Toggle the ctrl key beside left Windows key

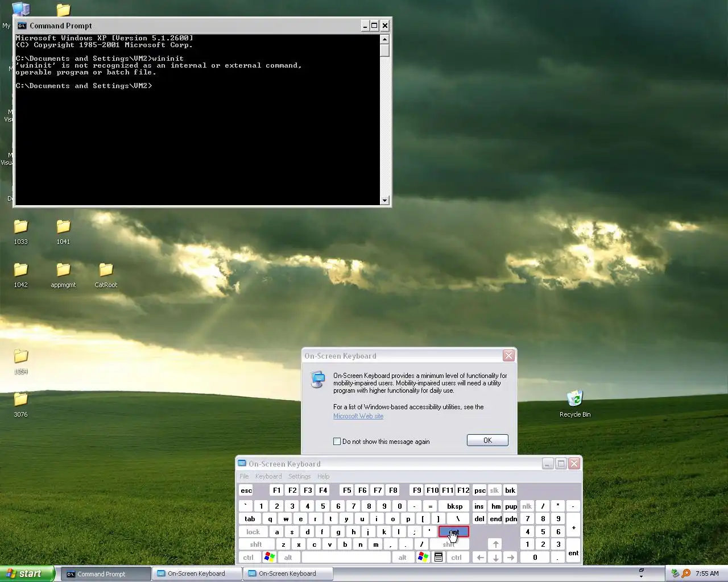(x=249, y=558)
